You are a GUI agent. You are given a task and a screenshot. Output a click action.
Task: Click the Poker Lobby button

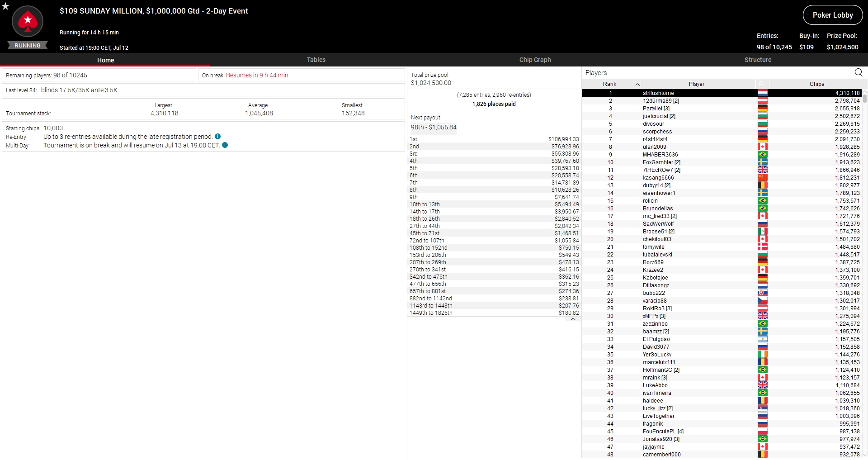[832, 15]
